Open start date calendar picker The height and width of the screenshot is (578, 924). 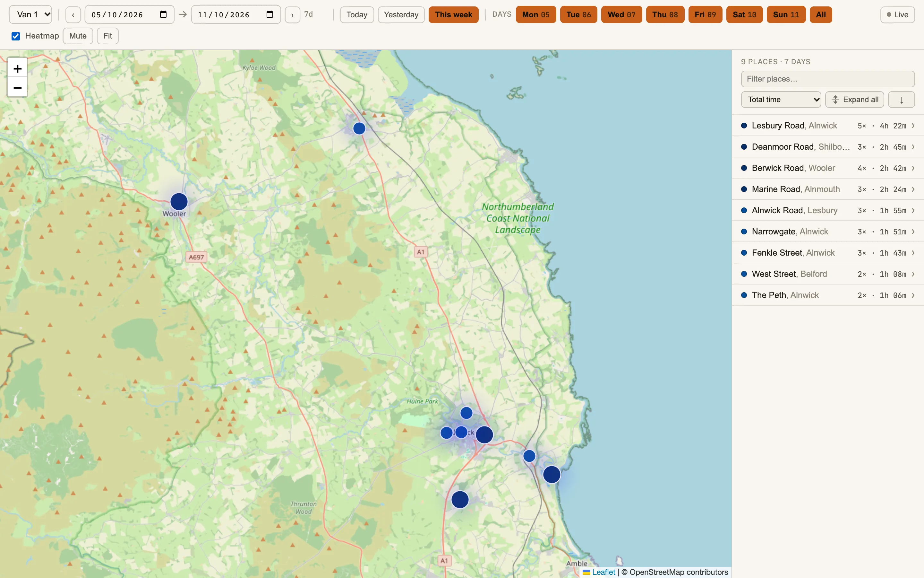[x=163, y=14]
